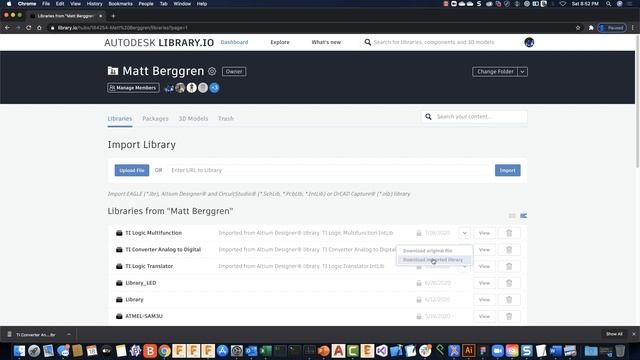Open Google Chrome in the dock
Viewport: 640px width, 360px height.
click(x=164, y=351)
